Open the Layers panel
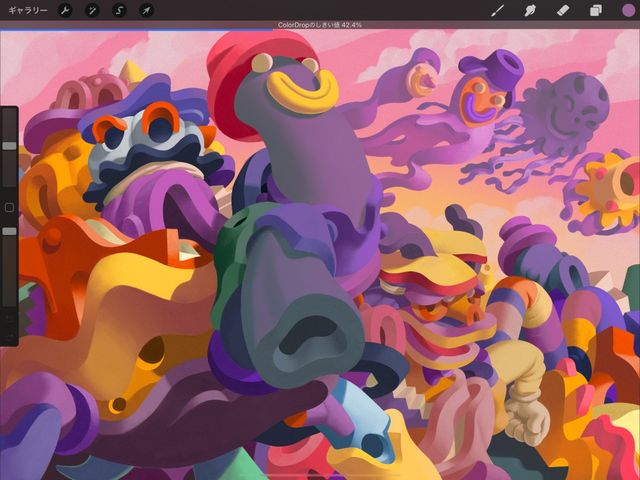The width and height of the screenshot is (640, 480). coord(596,10)
